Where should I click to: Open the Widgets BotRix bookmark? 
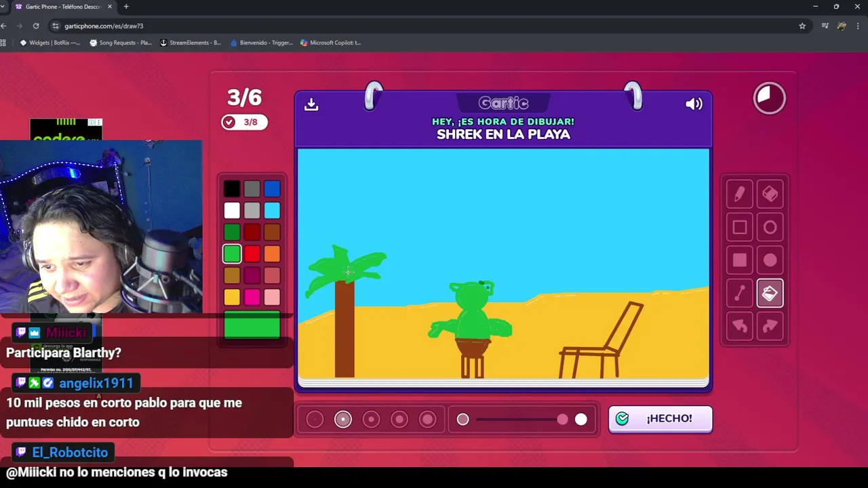tap(50, 43)
